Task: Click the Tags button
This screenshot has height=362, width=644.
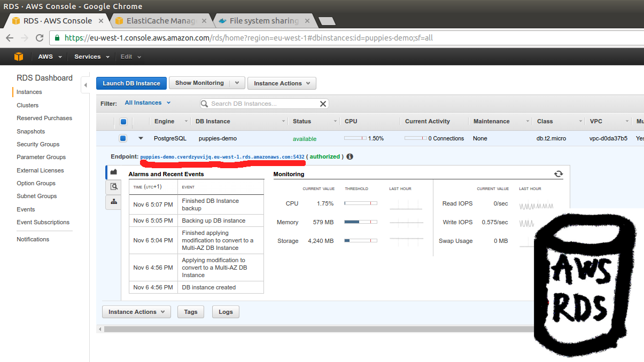Action: pyautogui.click(x=191, y=312)
